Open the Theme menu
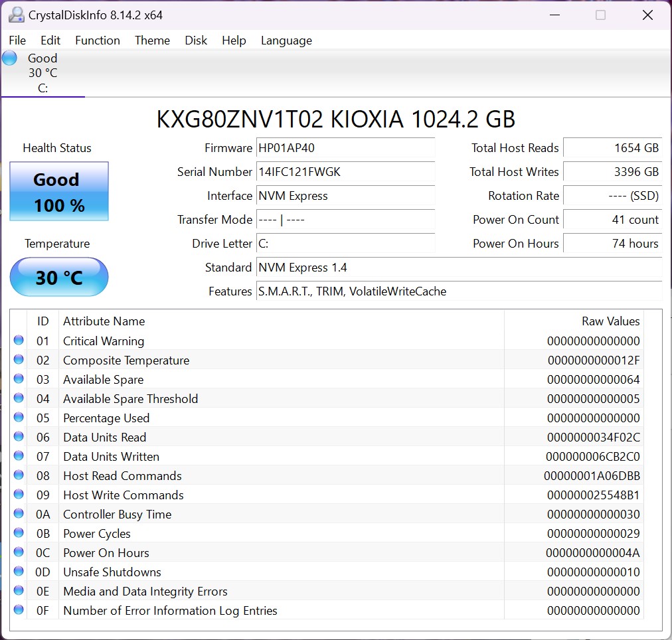The height and width of the screenshot is (640, 672). (152, 40)
